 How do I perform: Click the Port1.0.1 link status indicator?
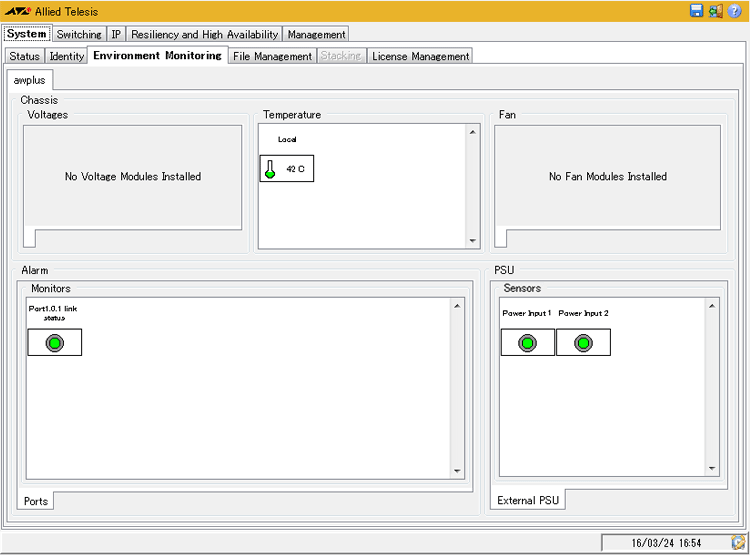(x=55, y=343)
